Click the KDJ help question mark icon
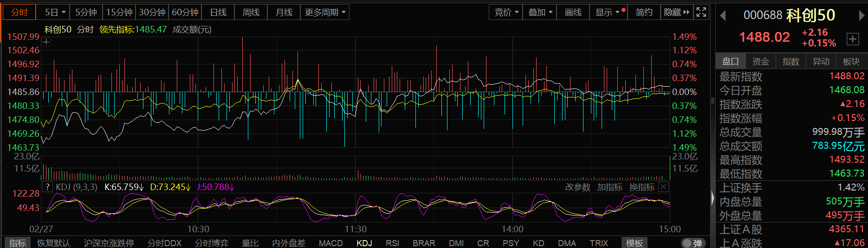This screenshot has width=868, height=248. [x=47, y=187]
